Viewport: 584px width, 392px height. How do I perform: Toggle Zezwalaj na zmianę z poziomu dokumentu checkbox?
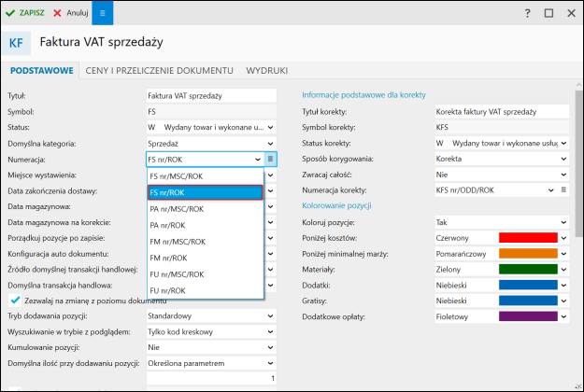click(16, 301)
